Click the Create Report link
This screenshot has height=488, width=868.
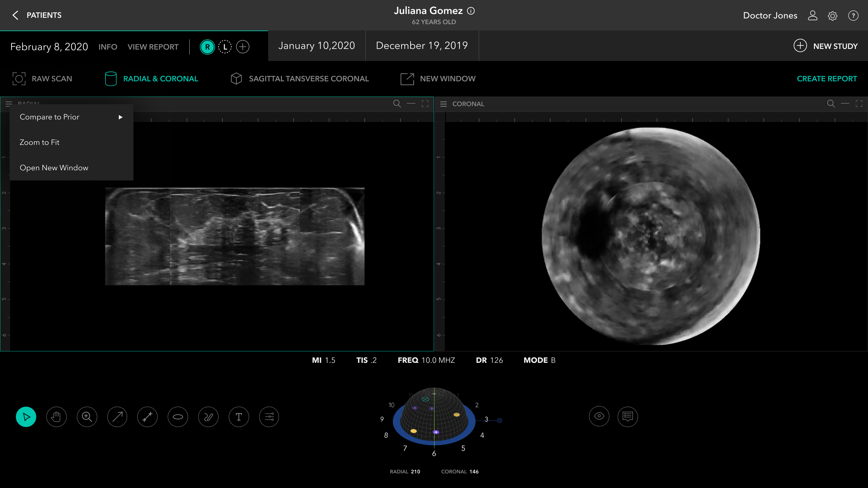pyautogui.click(x=827, y=78)
